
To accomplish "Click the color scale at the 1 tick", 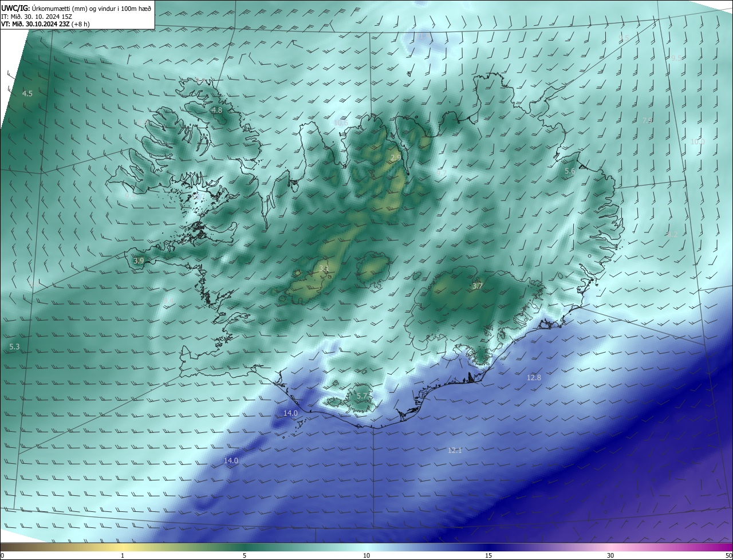I will [x=123, y=555].
